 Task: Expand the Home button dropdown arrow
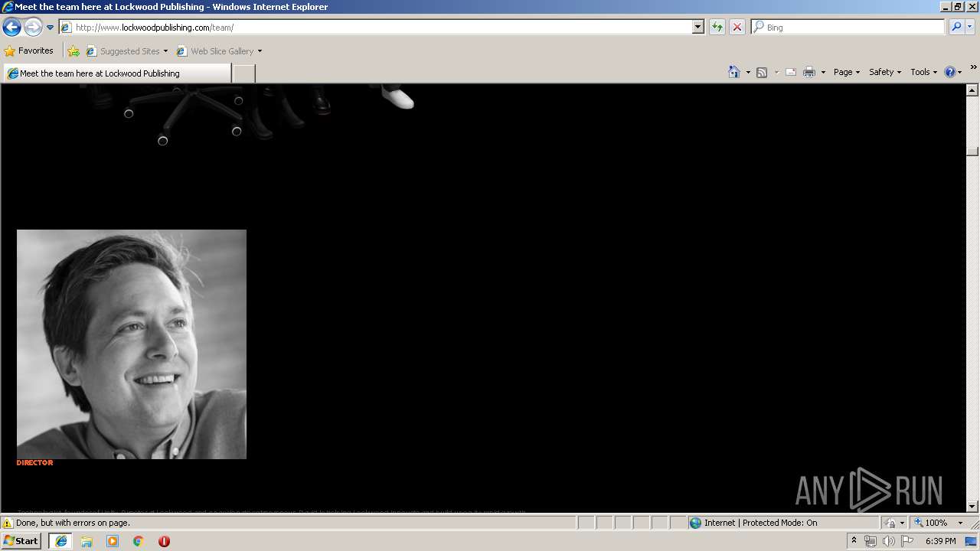click(x=748, y=72)
